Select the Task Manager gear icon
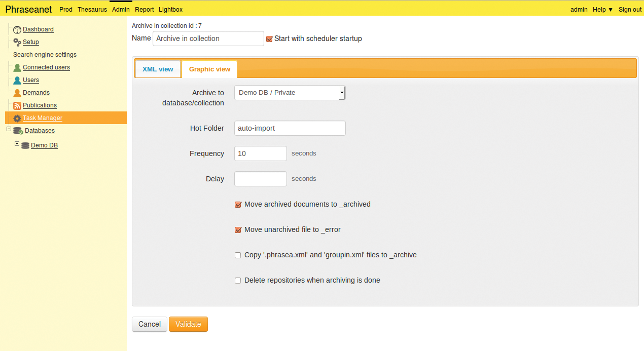The width and height of the screenshot is (644, 351). (x=17, y=118)
